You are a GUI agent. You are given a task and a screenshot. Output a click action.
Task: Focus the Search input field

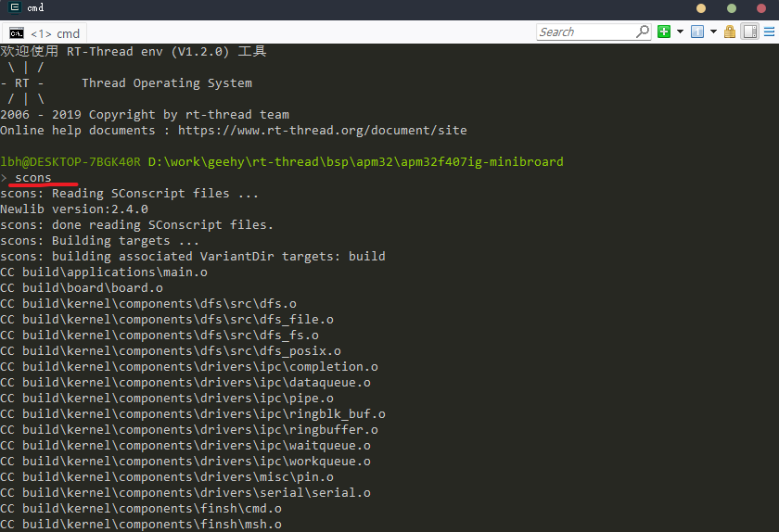[x=584, y=32]
